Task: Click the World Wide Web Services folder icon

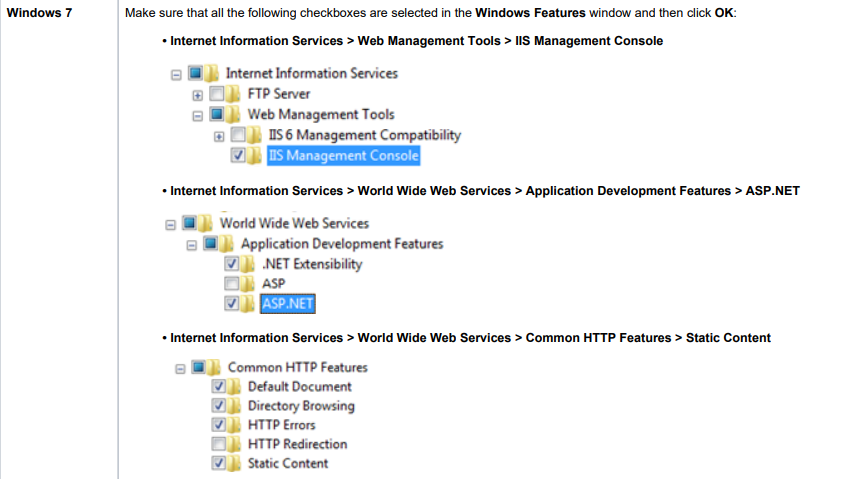Action: coord(207,223)
